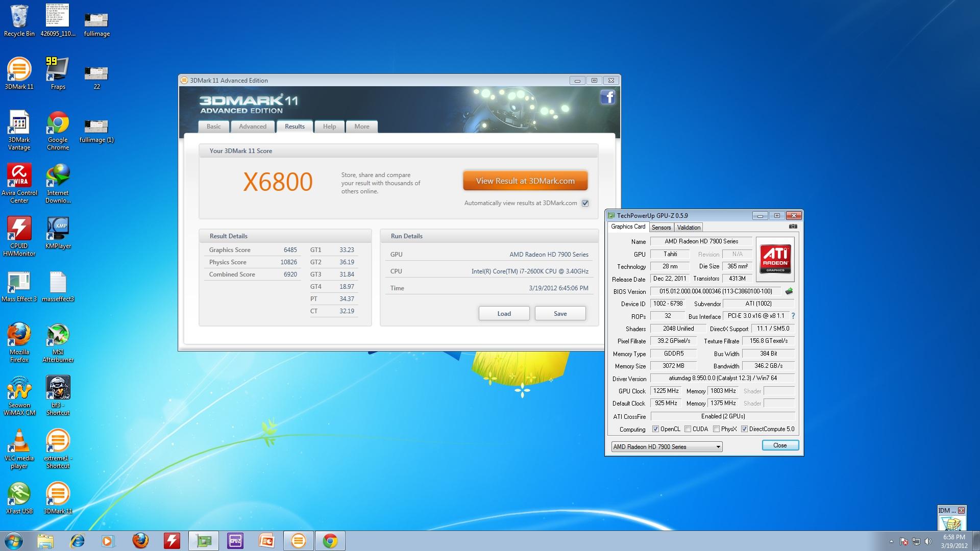The height and width of the screenshot is (551, 980).
Task: Click the ATI CrossFire status field
Action: point(723,416)
